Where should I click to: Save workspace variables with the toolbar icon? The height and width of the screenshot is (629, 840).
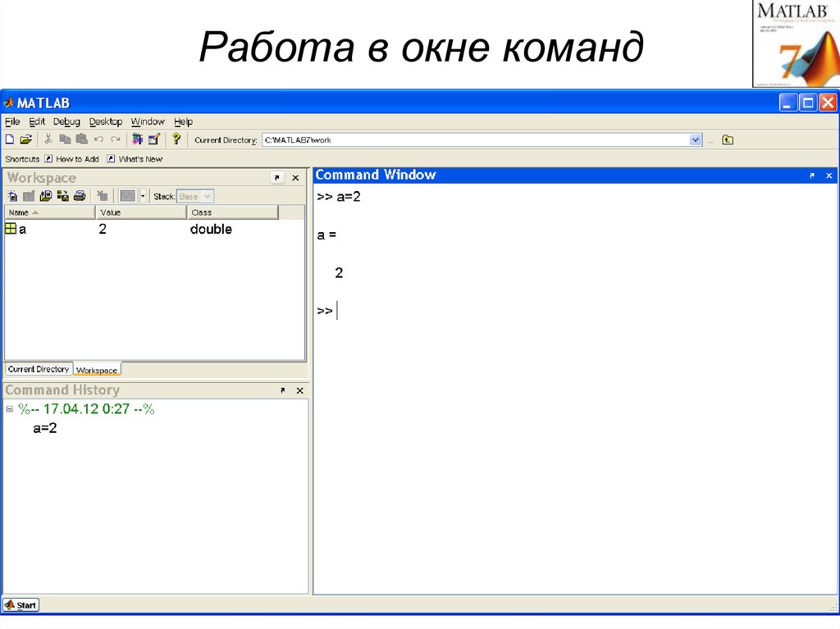click(x=62, y=196)
